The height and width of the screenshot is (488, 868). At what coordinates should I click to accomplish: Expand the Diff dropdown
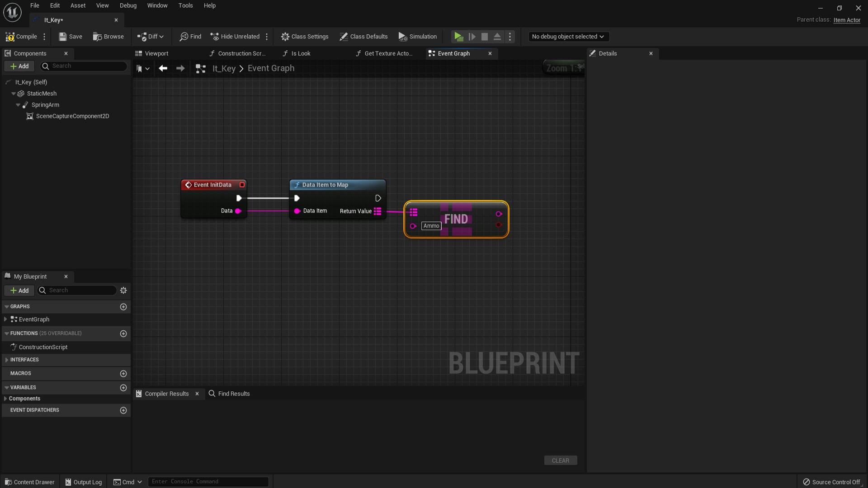[x=161, y=37]
